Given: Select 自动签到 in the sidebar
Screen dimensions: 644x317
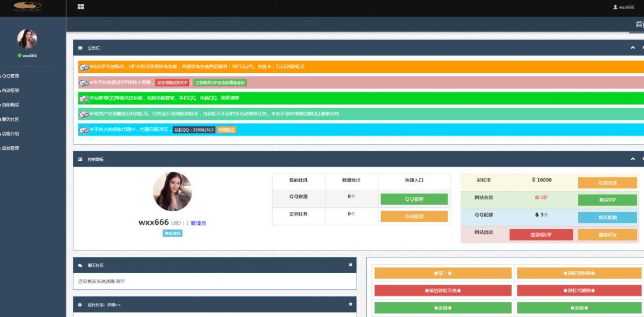Looking at the screenshot, I should point(10,90).
